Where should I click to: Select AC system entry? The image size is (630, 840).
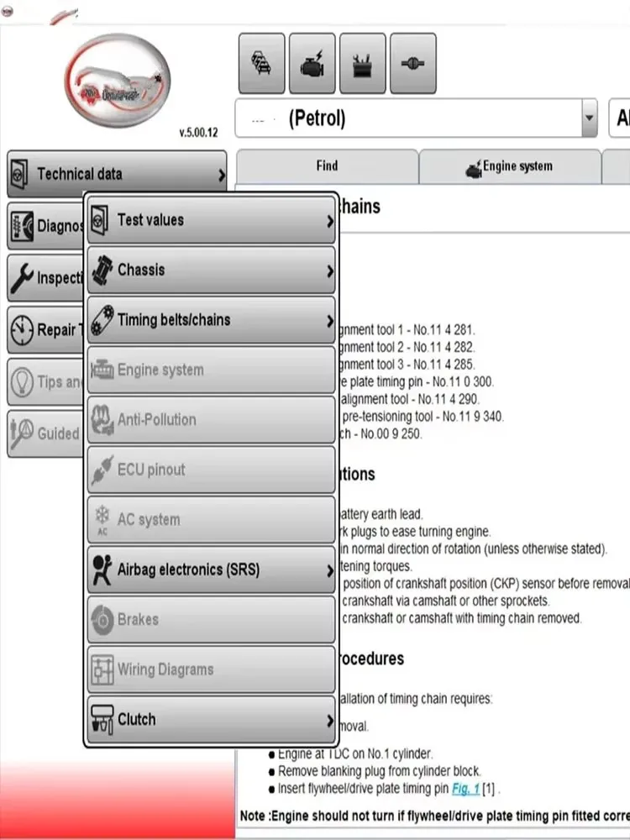(212, 520)
